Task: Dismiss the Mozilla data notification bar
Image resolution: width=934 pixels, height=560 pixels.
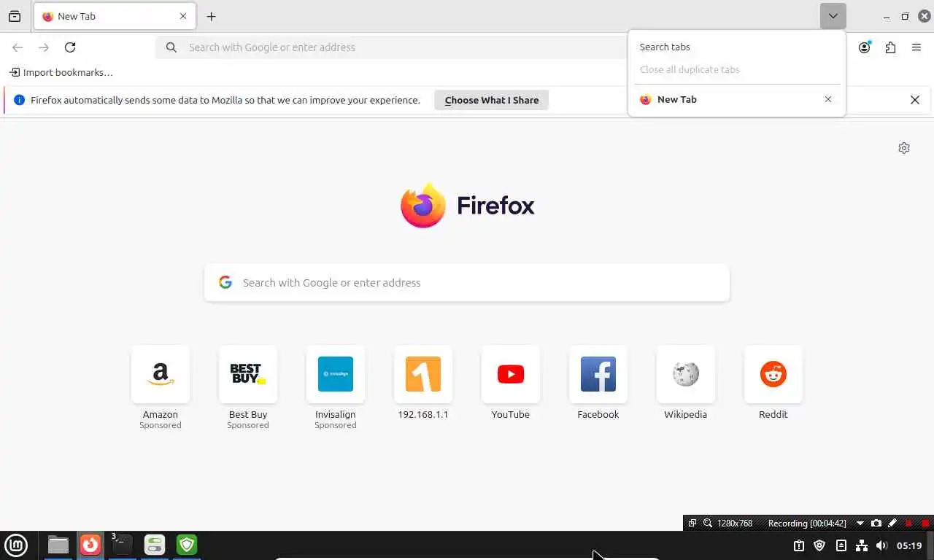Action: [914, 100]
